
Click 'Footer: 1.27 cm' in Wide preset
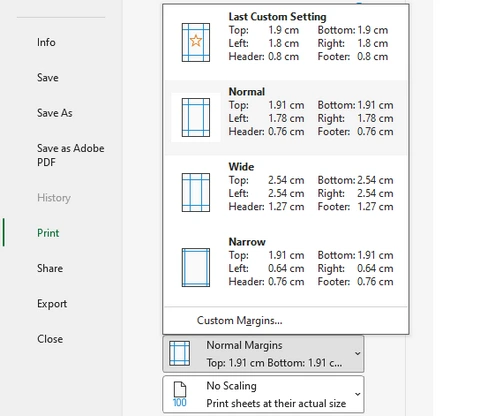(x=355, y=207)
